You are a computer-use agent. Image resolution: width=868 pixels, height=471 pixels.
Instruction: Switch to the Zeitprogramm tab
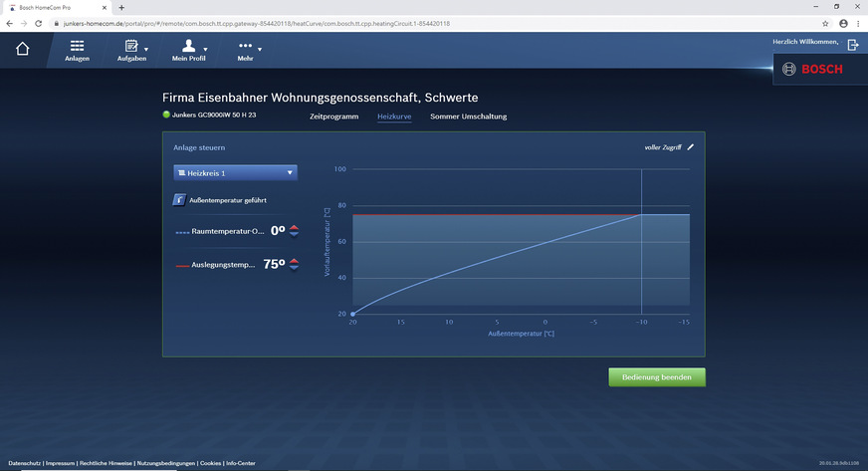pyautogui.click(x=333, y=117)
